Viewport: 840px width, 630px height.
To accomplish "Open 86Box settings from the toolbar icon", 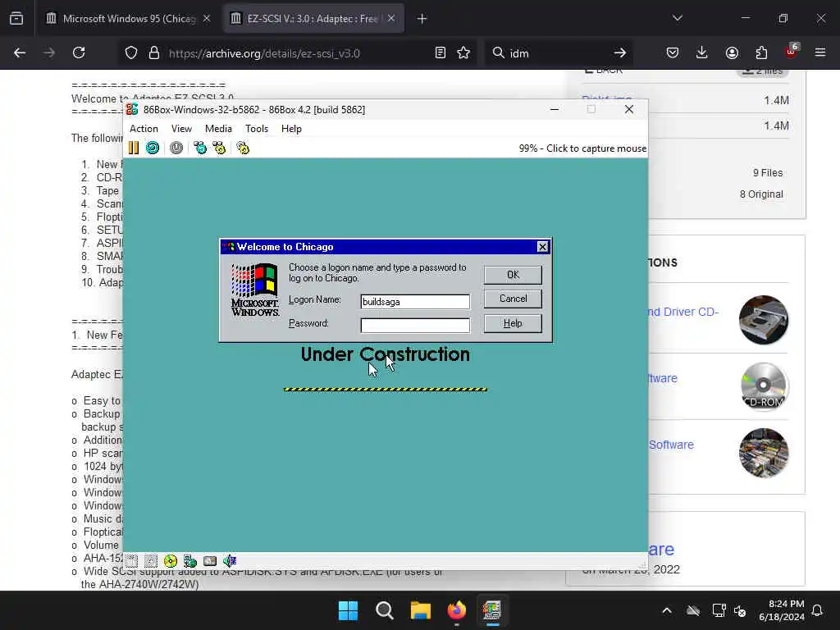I will coord(243,148).
